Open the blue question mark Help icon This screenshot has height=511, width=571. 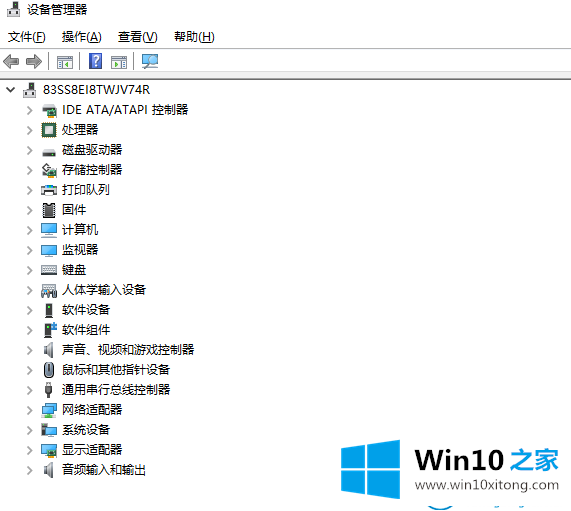tap(95, 61)
